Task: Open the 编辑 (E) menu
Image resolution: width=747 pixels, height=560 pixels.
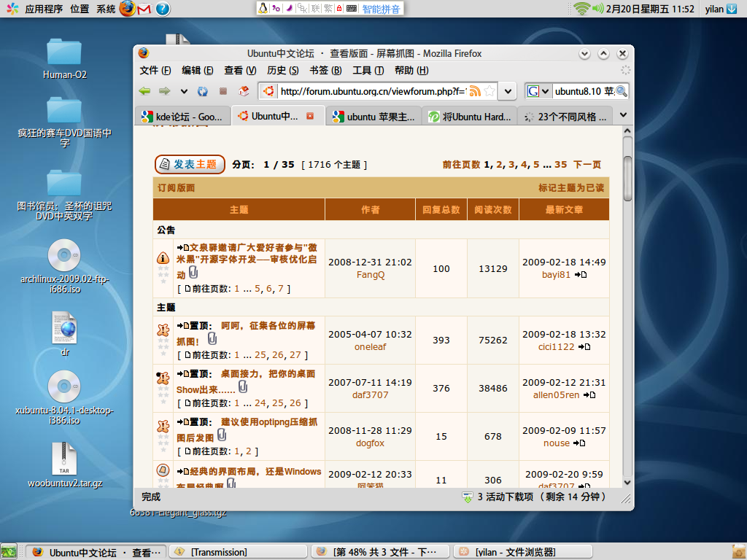Action: [198, 71]
